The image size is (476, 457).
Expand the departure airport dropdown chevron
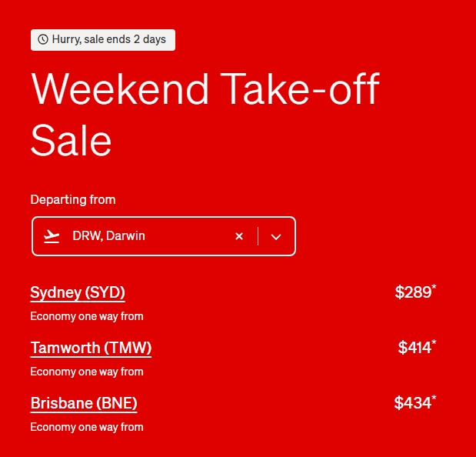(x=276, y=236)
